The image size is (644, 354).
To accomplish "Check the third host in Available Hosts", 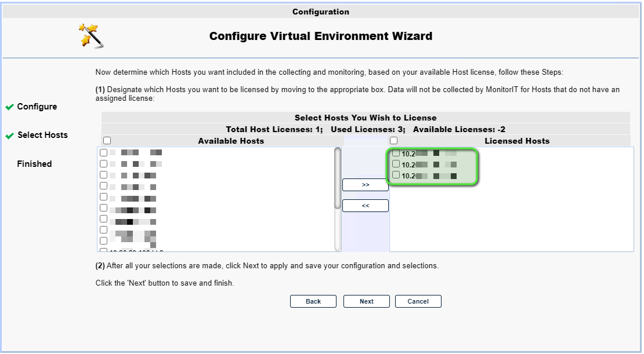I will [103, 175].
